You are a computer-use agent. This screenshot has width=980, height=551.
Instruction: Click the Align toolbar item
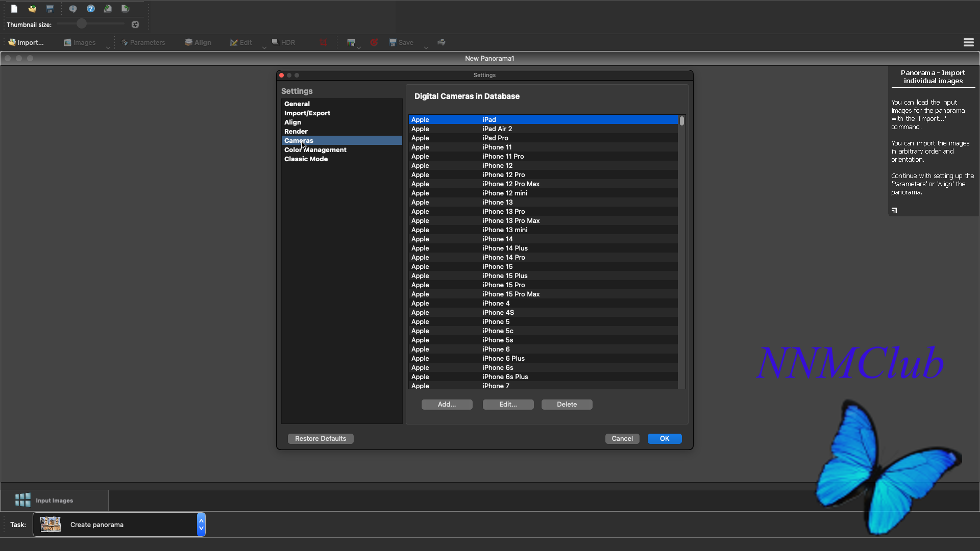[198, 42]
